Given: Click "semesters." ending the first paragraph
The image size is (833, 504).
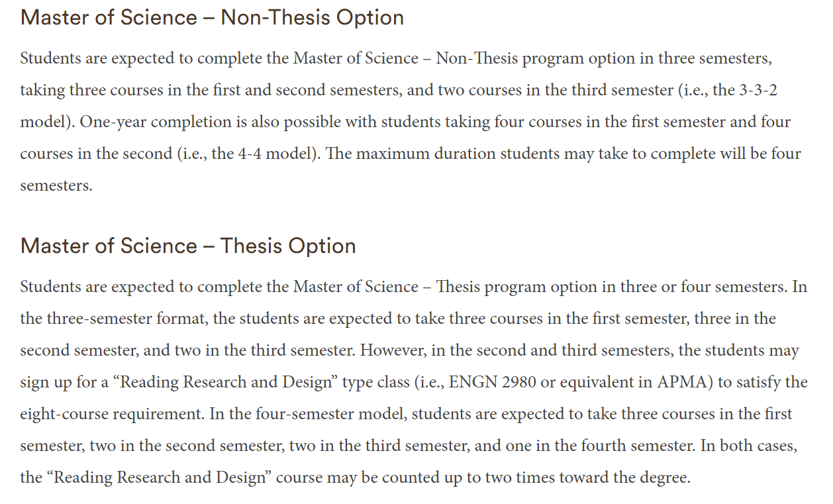Looking at the screenshot, I should click(x=56, y=185).
